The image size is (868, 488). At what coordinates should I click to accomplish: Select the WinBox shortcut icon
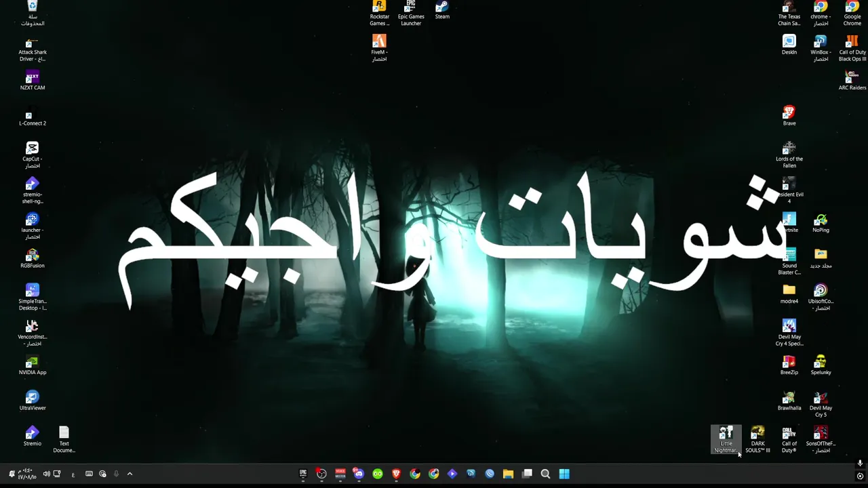pos(821,48)
